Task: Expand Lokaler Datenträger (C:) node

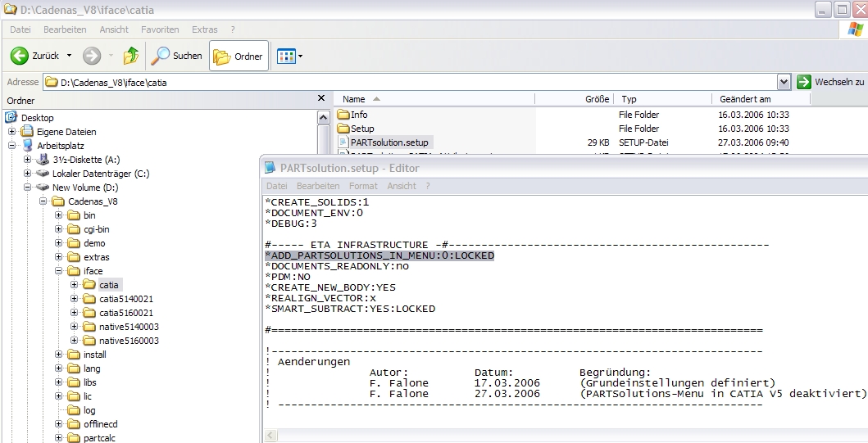Action: click(27, 173)
